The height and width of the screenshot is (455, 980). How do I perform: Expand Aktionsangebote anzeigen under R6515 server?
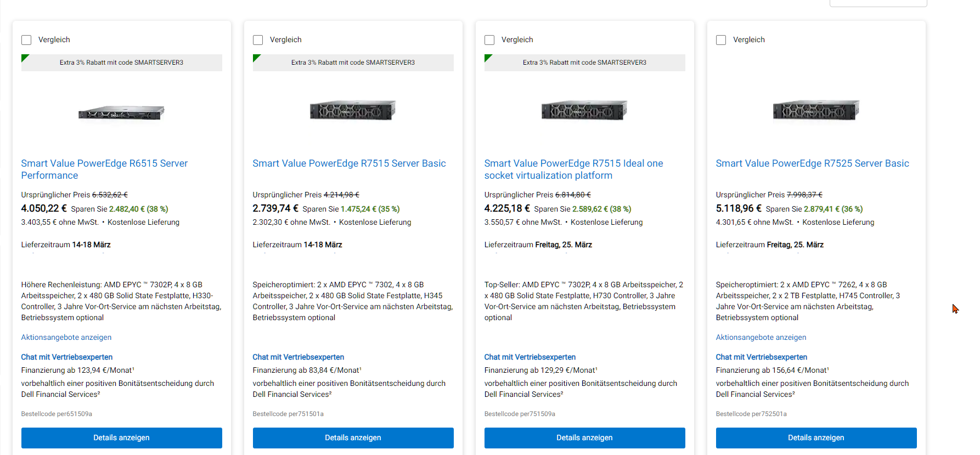pyautogui.click(x=66, y=337)
